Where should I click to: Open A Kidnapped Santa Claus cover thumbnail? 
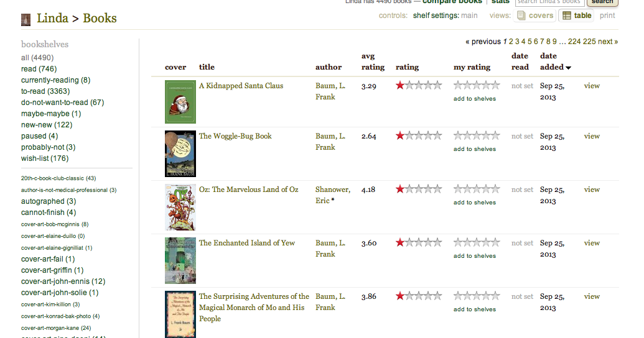pos(180,101)
